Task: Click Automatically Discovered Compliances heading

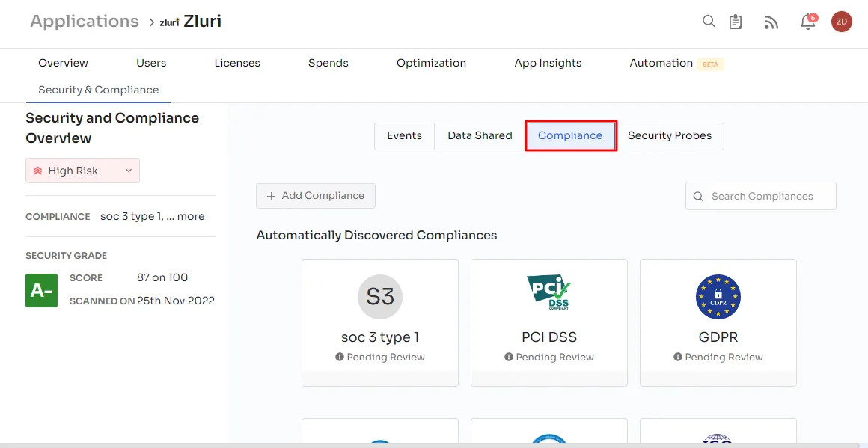Action: tap(376, 235)
